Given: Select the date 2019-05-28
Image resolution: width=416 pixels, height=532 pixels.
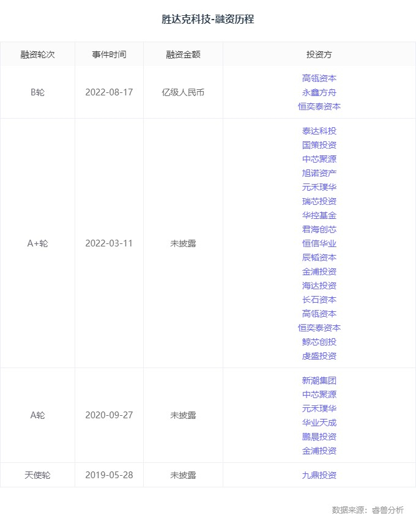Looking at the screenshot, I should tap(109, 475).
